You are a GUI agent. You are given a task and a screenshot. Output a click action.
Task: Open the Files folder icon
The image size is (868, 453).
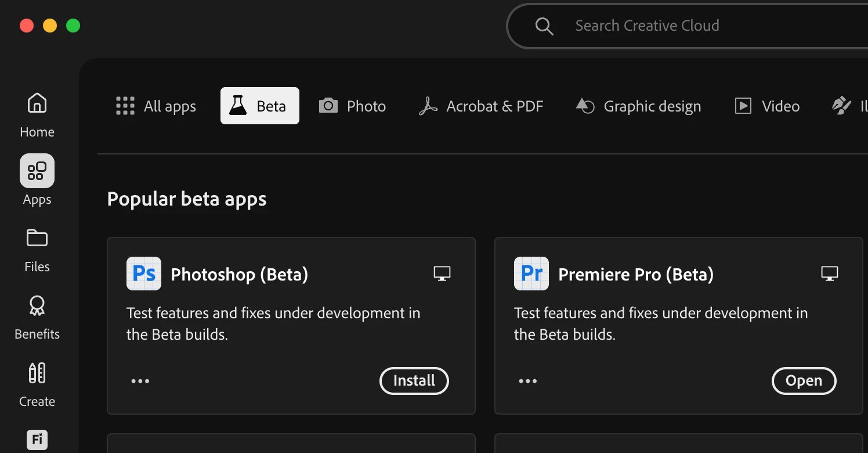pyautogui.click(x=37, y=238)
